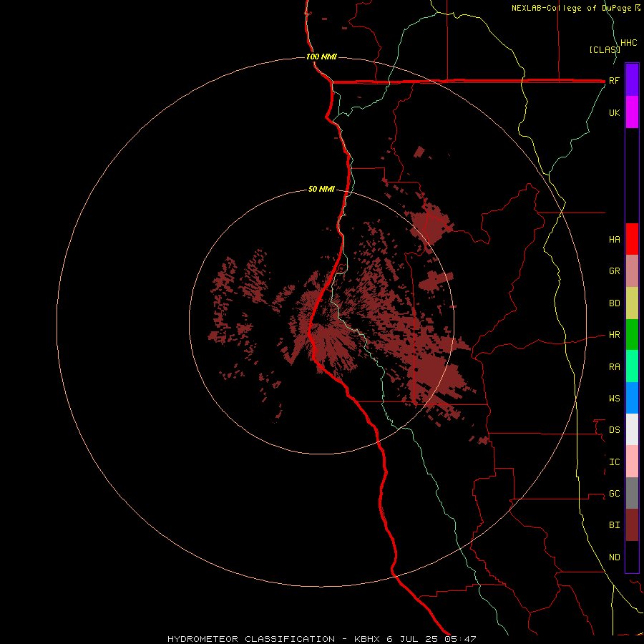Click the 'RF' legend label
Image resolution: width=644 pixels, height=644 pixels.
615,80
